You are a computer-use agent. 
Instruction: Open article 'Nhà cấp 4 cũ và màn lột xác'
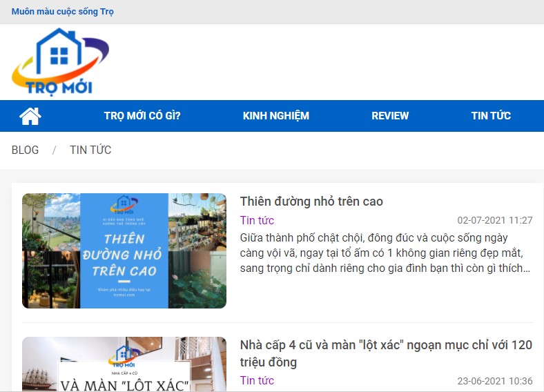[x=386, y=353]
